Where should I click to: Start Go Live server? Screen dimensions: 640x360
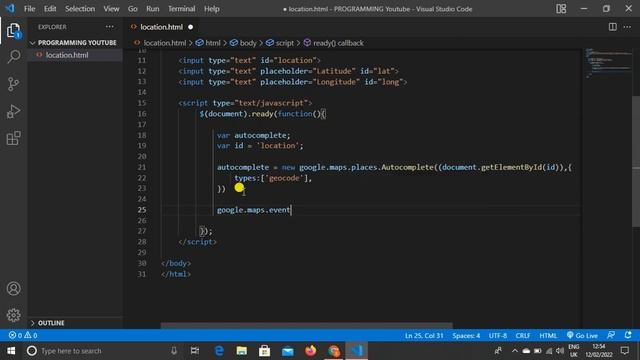pos(582,335)
